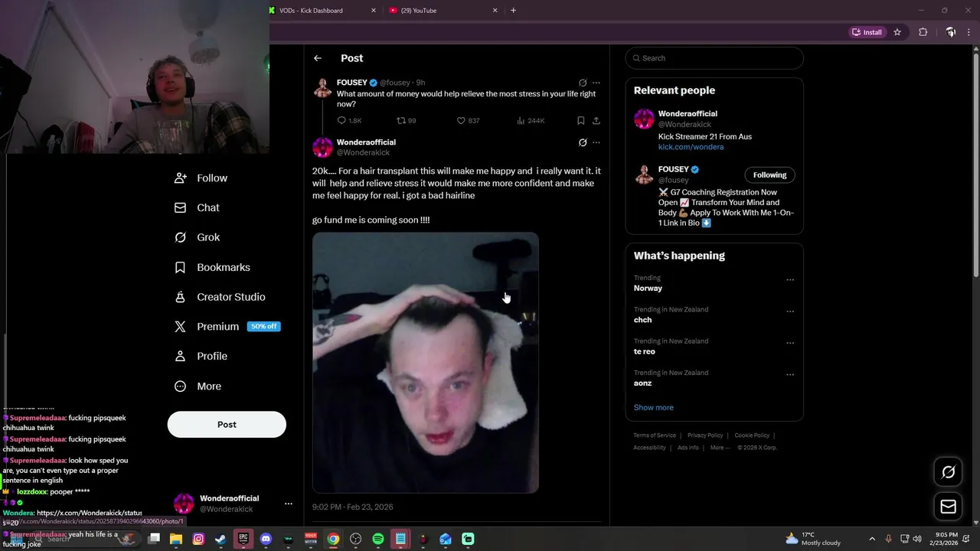The width and height of the screenshot is (980, 551).
Task: Open the browser extensions puzzle icon
Action: 923,32
